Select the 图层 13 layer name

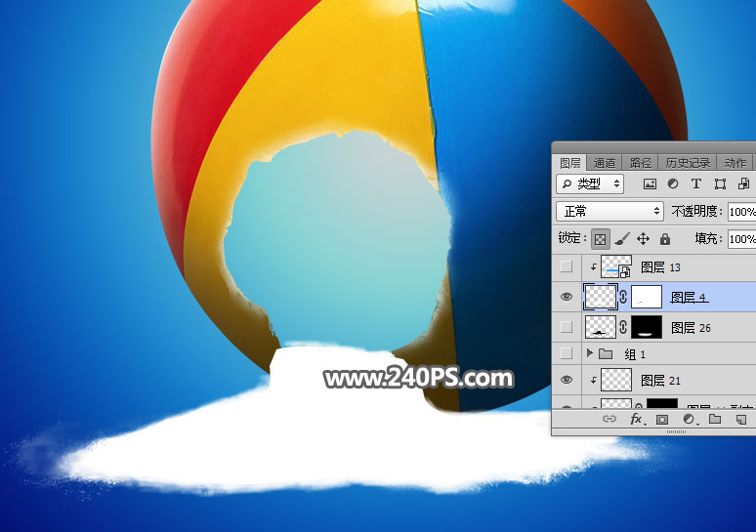click(x=660, y=267)
